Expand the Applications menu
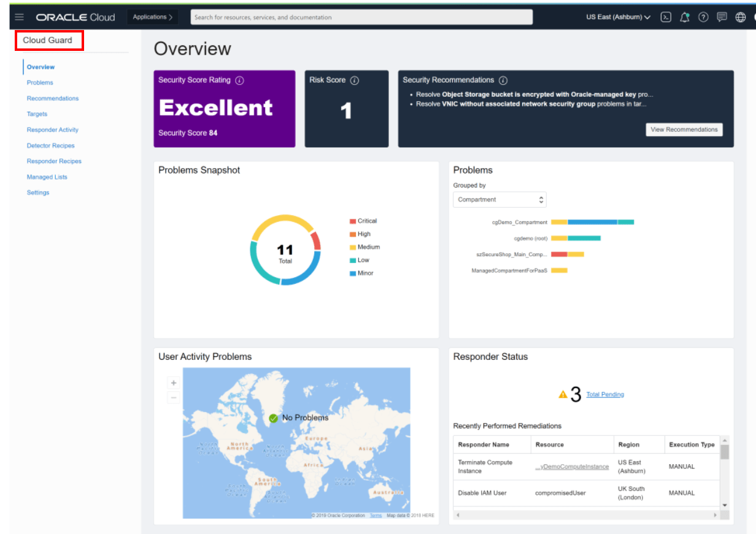This screenshot has width=756, height=534. 153,17
